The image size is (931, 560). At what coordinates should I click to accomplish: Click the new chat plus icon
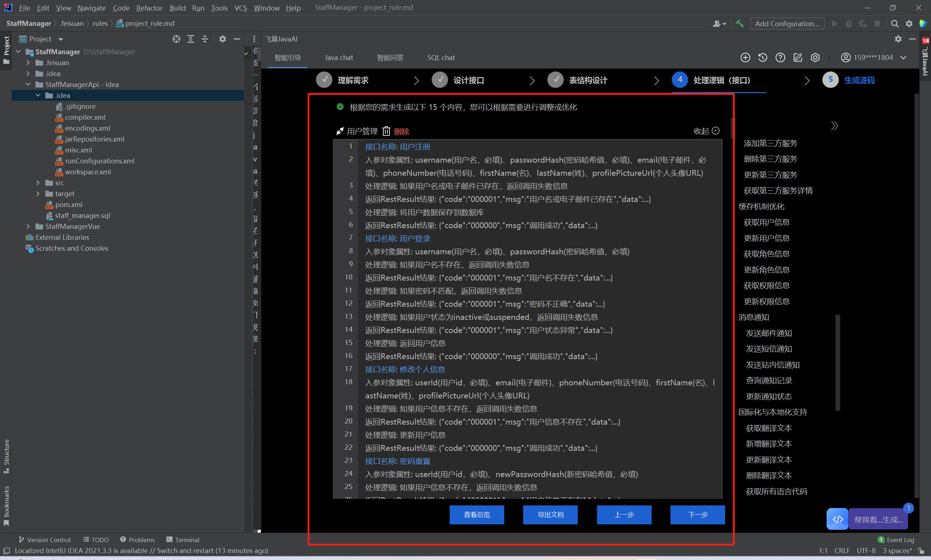click(745, 57)
